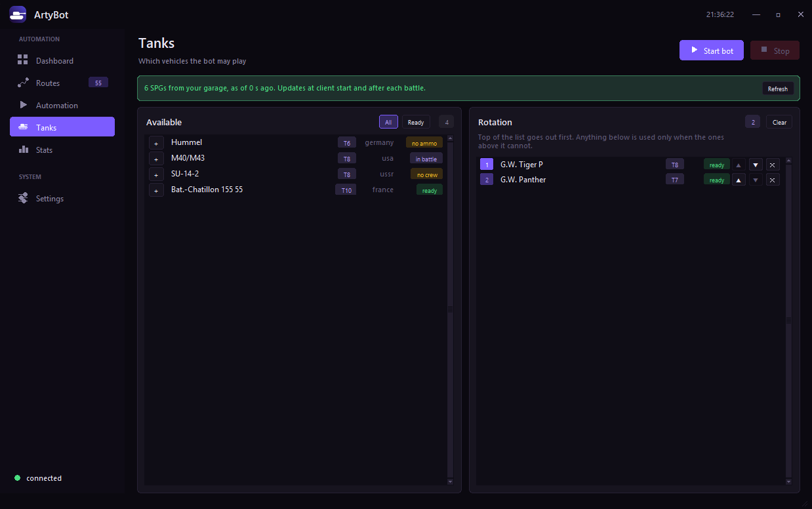Filter available tanks to Ready only
Screen dimensions: 812x509
pyautogui.click(x=416, y=122)
